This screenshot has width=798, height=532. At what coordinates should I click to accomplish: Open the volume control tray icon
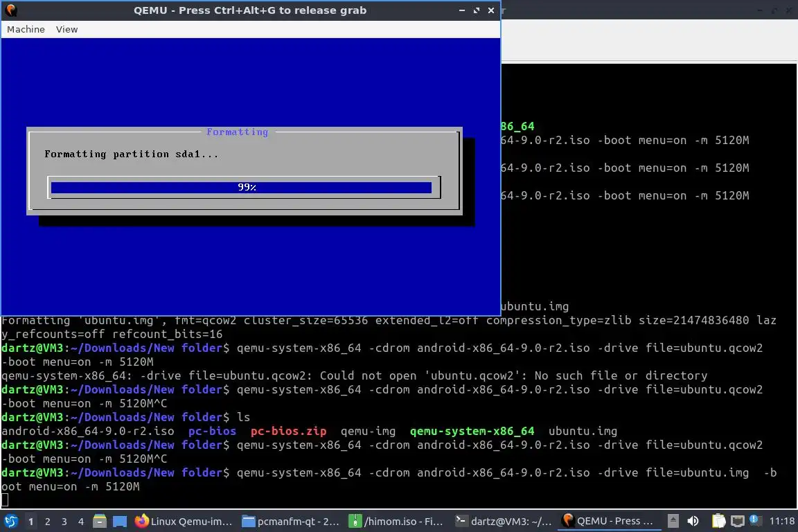coord(693,522)
